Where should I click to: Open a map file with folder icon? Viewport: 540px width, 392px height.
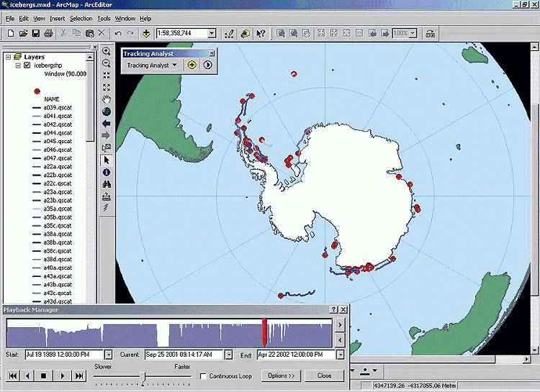pos(23,33)
